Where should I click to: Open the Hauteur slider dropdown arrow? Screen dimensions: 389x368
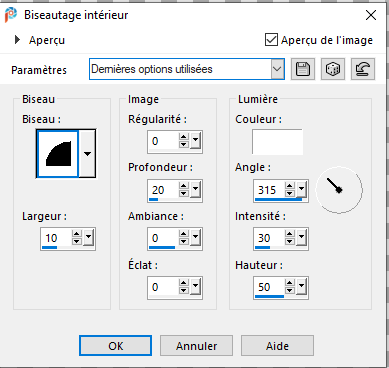[x=301, y=286]
